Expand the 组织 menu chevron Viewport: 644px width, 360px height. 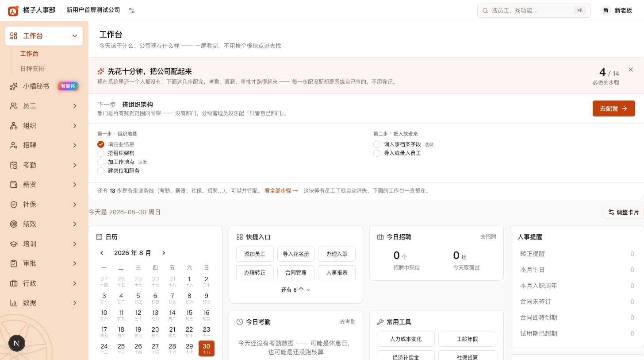pos(75,126)
